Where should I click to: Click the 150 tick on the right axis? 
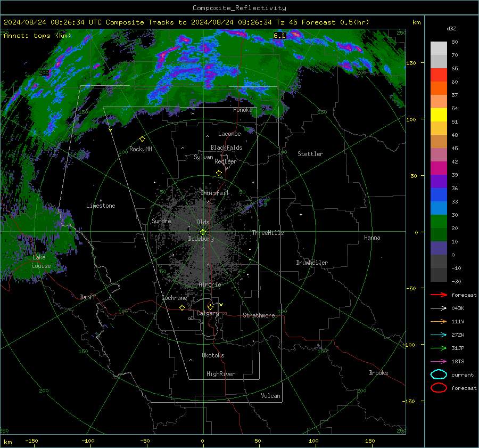(411, 63)
